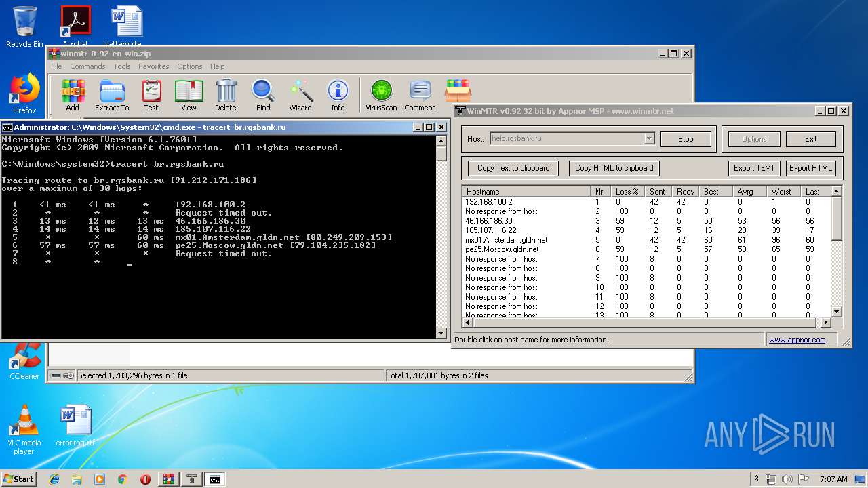868x488 pixels.
Task: Open the errorirag.rtf desktop document
Action: [75, 426]
